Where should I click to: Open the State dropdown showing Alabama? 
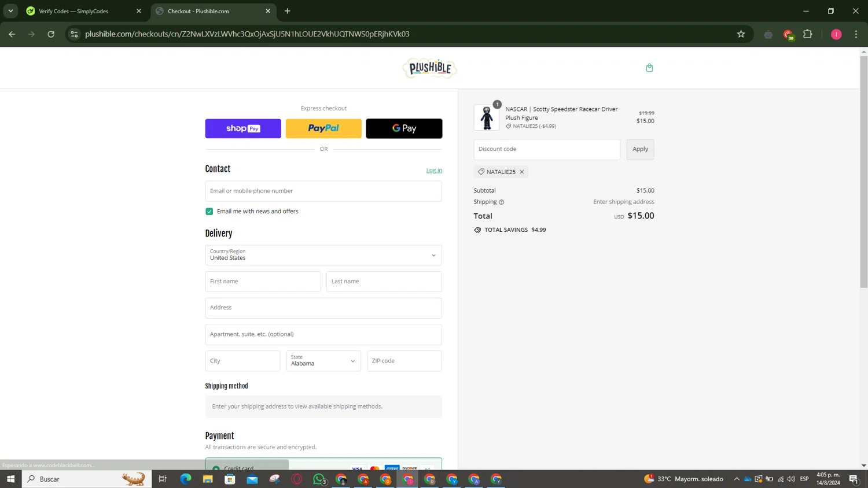(323, 361)
